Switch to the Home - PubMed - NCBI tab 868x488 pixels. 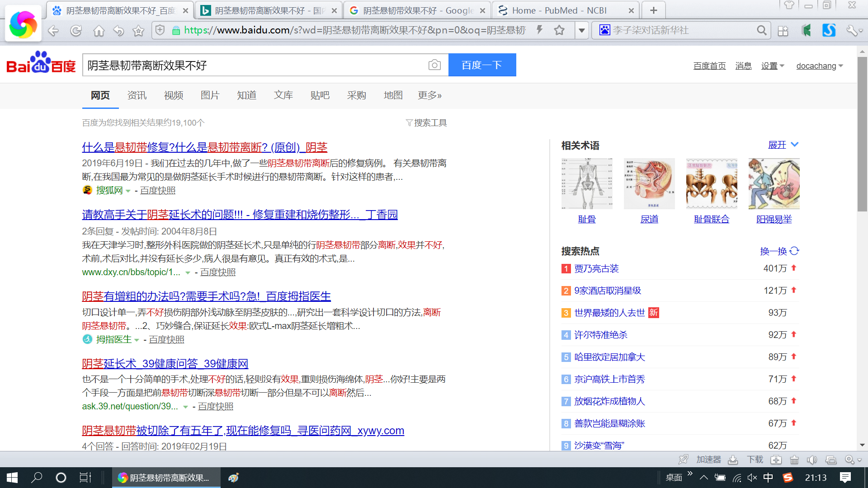tap(565, 10)
